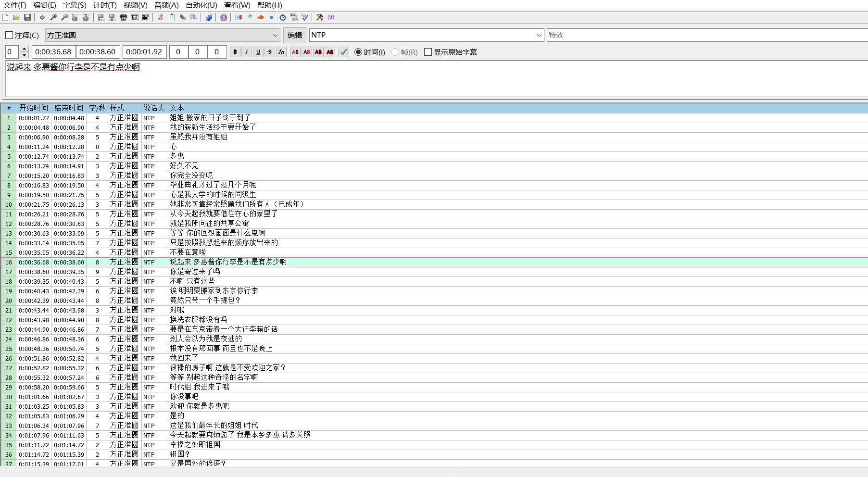The image size is (868, 477).
Task: Click Shift subtitles to current frame icon
Action: click(146, 17)
